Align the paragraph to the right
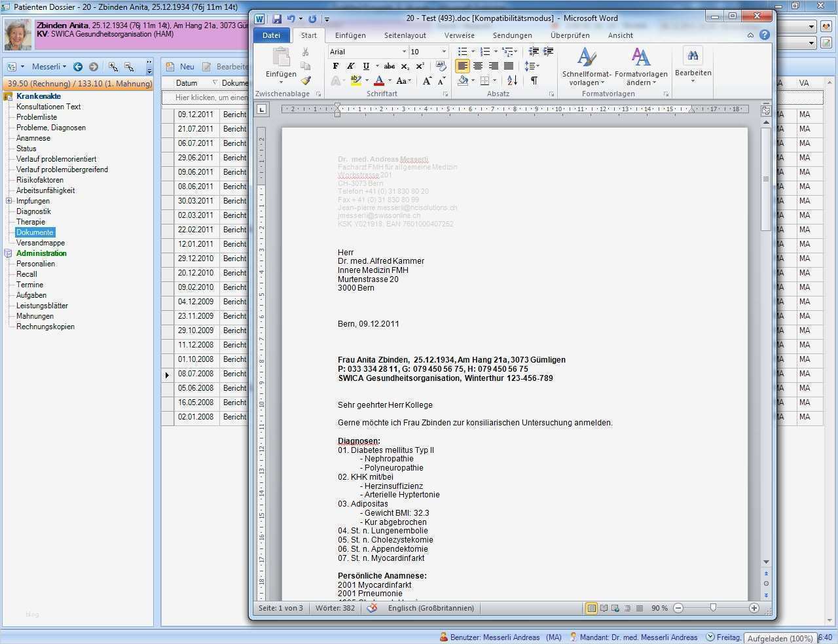 tap(494, 66)
